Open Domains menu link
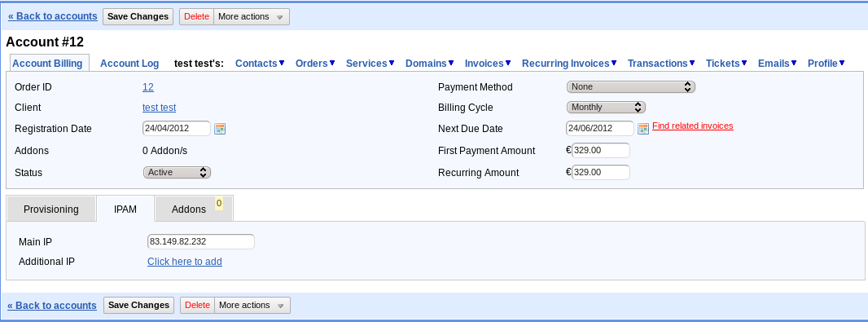The height and width of the screenshot is (322, 868). [x=426, y=64]
